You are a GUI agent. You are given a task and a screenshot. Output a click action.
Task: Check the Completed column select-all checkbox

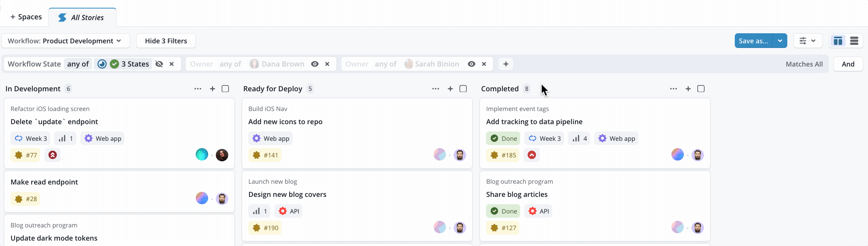coord(701,89)
